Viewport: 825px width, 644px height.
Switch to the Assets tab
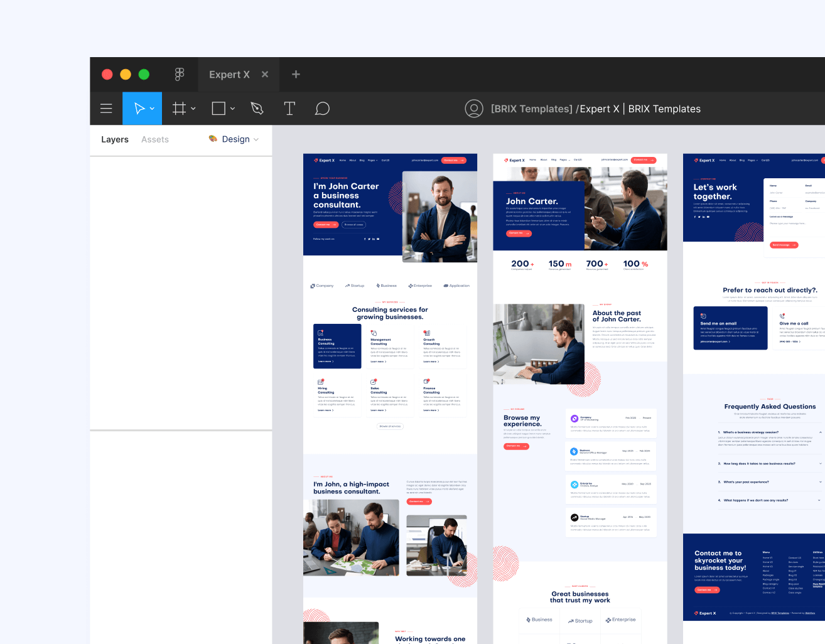pos(154,139)
